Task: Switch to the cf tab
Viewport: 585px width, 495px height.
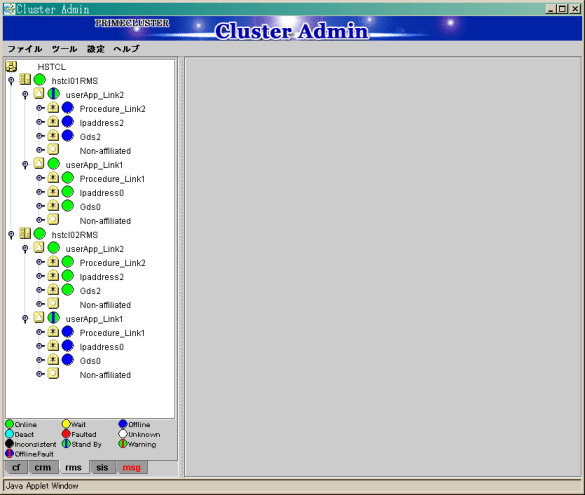Action: coord(16,467)
